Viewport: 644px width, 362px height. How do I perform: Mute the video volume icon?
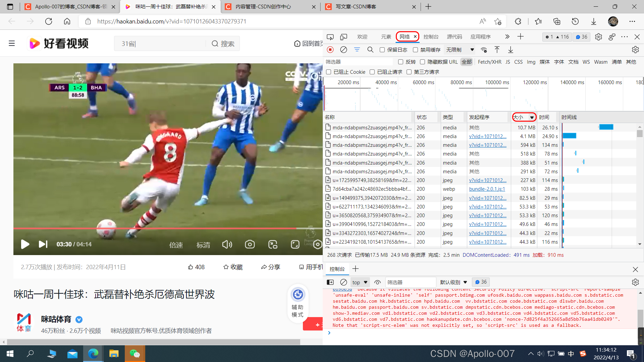point(227,244)
